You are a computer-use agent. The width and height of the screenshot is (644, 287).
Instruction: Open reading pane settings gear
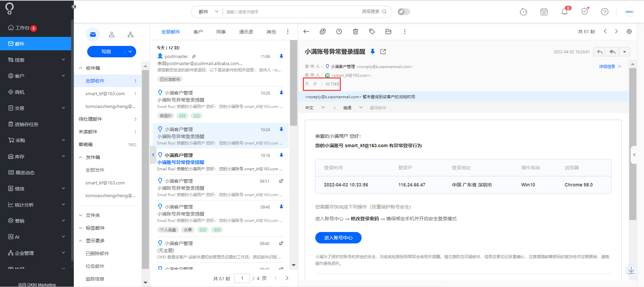tap(629, 32)
